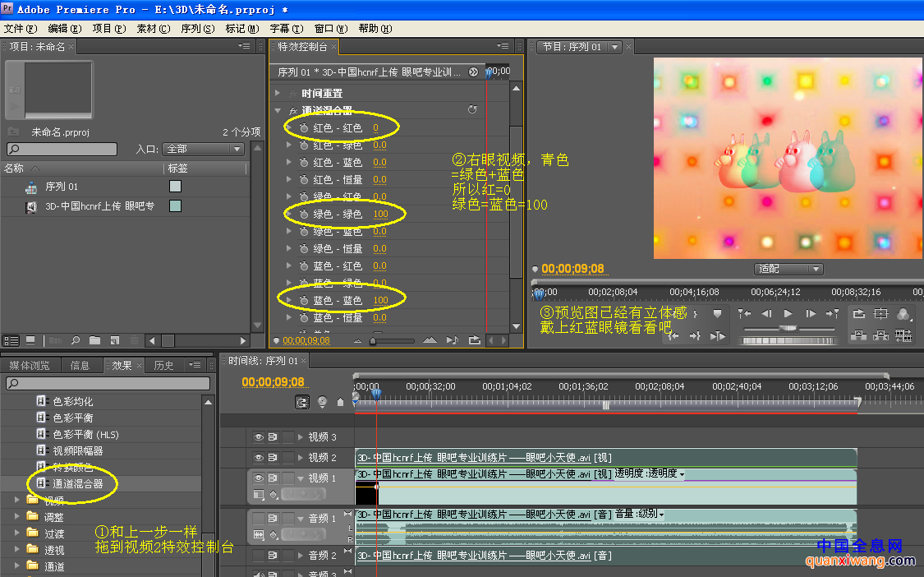Play in to out in program monitor

pyautogui.click(x=717, y=335)
